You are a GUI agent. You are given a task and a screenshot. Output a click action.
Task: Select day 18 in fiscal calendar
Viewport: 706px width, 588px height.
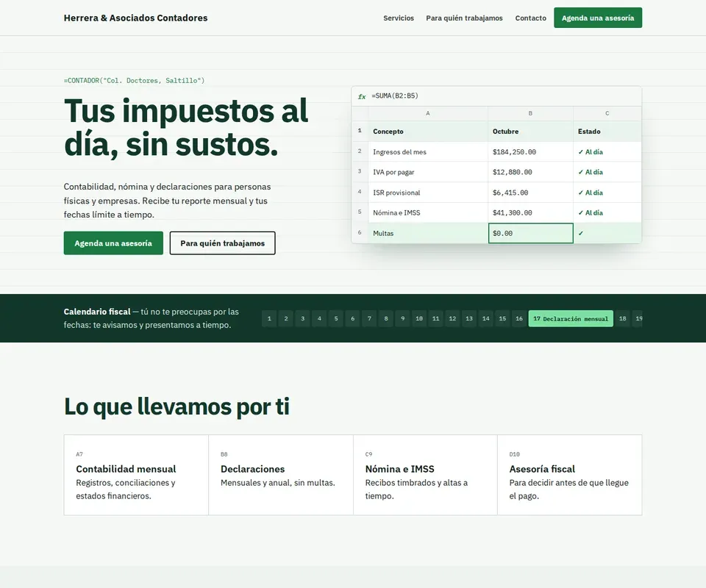623,318
